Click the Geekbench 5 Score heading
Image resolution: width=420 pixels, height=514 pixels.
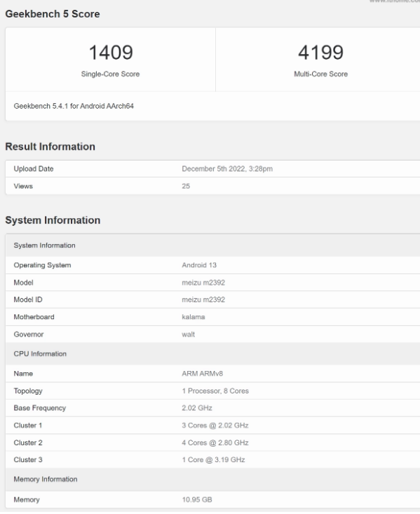click(53, 14)
